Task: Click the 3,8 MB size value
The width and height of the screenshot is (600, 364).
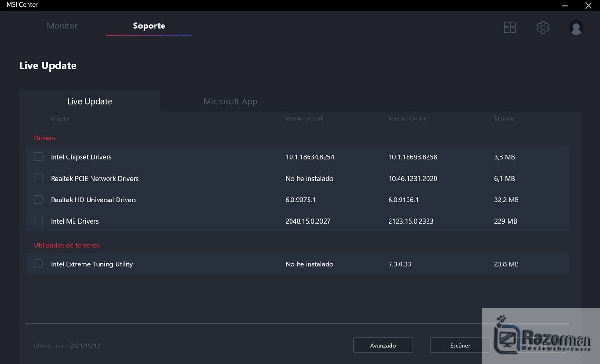Action: coord(504,157)
